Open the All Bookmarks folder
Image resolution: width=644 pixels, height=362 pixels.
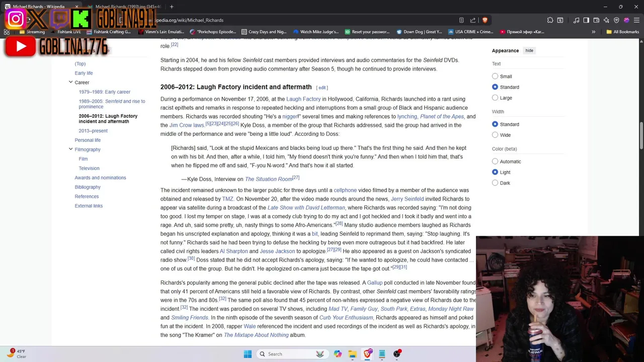[x=622, y=32]
